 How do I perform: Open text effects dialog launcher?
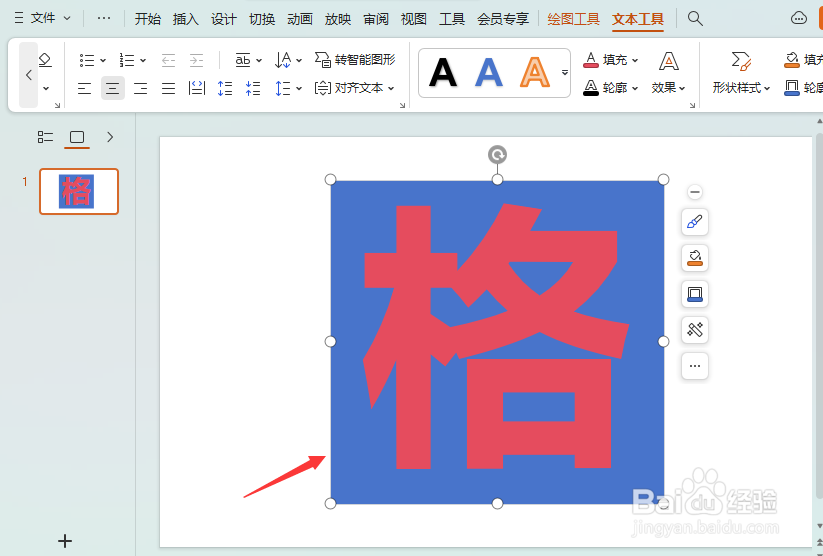(x=692, y=105)
